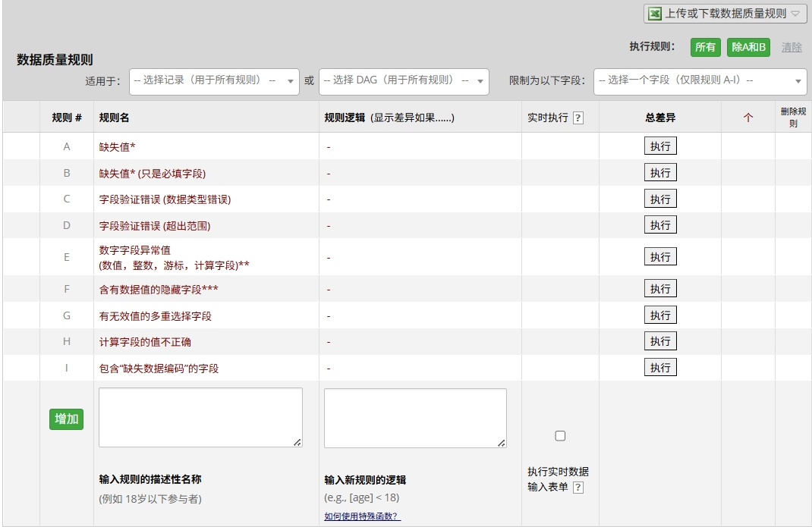The width and height of the screenshot is (812, 527).
Task: Click rule name 有无效值的多重选择字段
Action: (156, 315)
